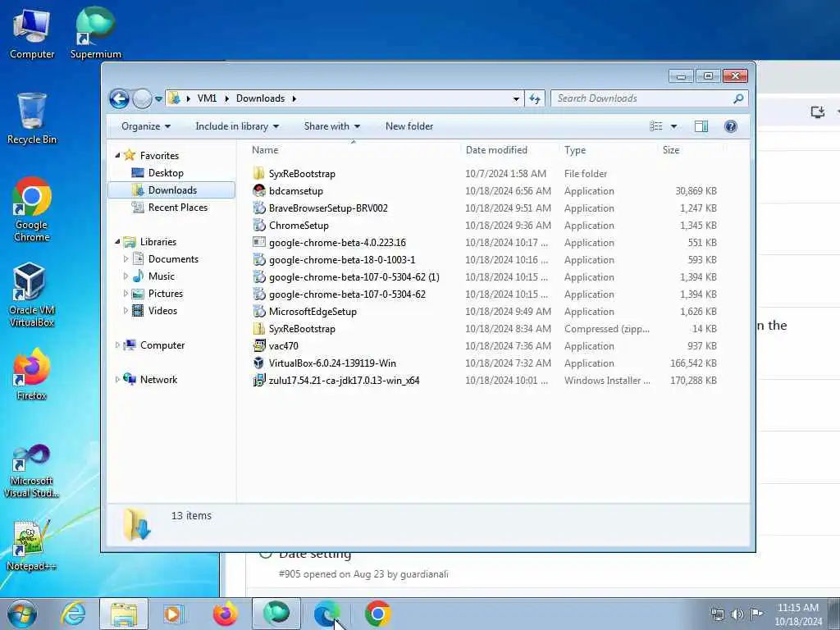
Task: Click the Explorer Back navigation button
Action: 119,98
